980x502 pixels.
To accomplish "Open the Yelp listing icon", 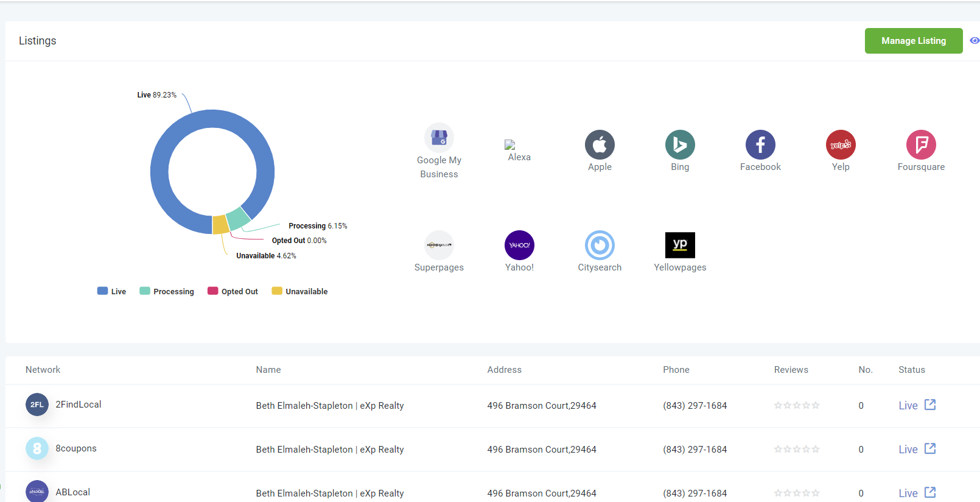I will 841,145.
